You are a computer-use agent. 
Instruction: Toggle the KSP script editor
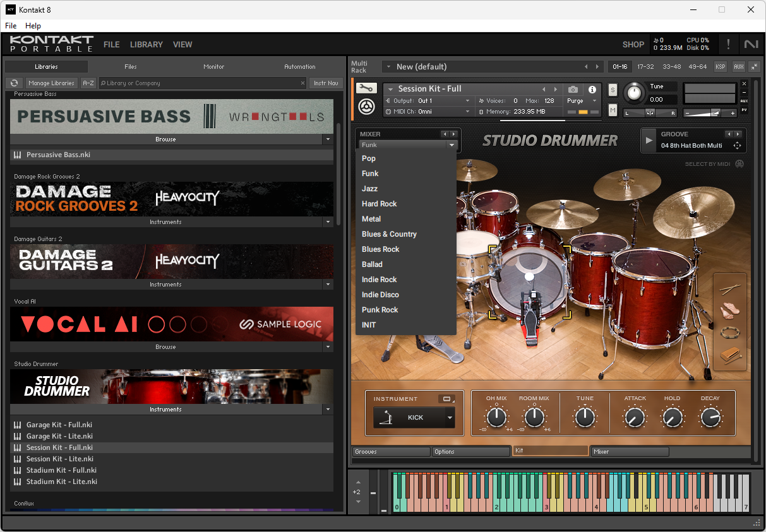coord(721,67)
